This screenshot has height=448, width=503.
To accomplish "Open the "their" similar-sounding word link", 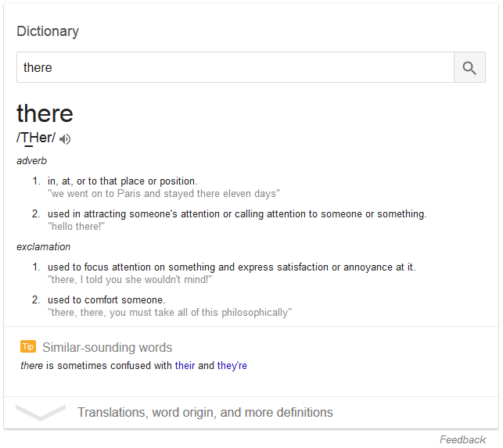I will coord(185,365).
